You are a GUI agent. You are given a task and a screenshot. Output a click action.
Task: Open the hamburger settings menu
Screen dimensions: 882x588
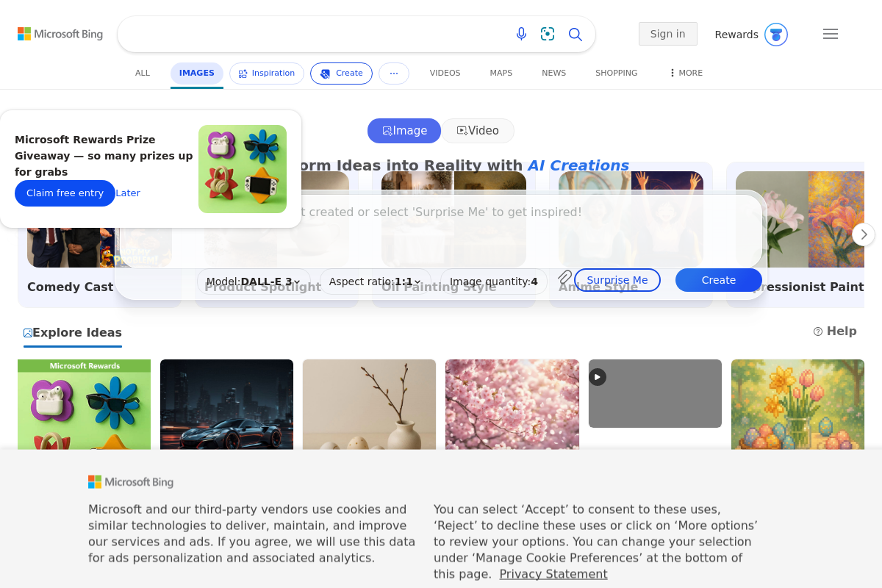tap(831, 34)
